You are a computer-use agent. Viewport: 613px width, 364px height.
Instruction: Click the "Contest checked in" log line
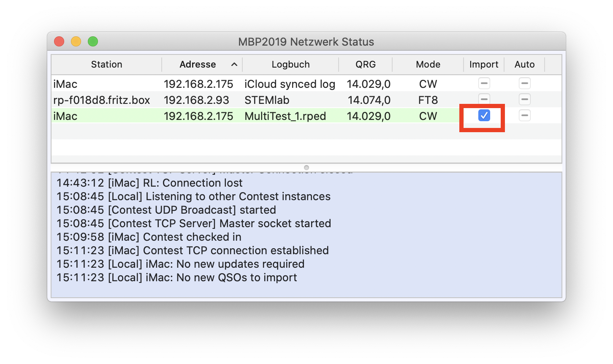(x=149, y=237)
